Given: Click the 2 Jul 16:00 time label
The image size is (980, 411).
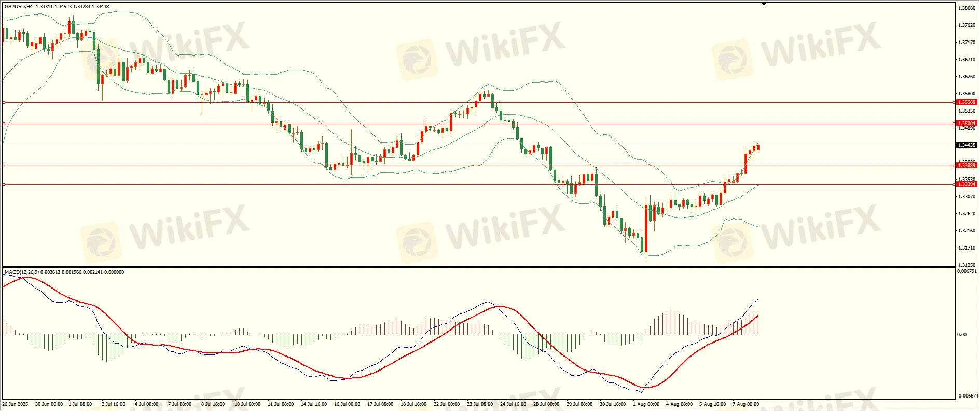Looking at the screenshot, I should point(113,404).
